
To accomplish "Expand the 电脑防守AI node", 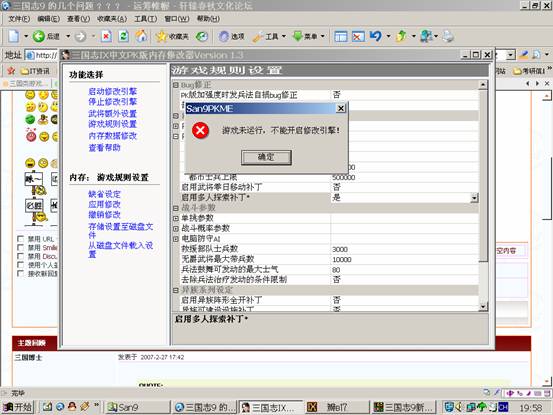I will tap(176, 239).
